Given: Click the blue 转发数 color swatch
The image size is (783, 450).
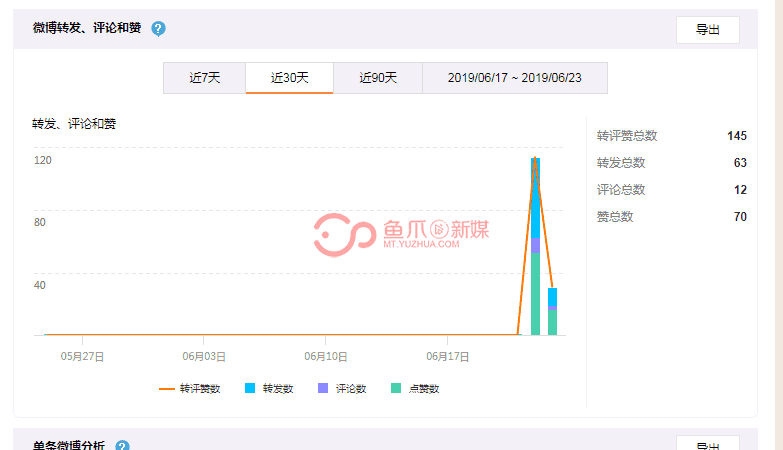Looking at the screenshot, I should click(250, 388).
